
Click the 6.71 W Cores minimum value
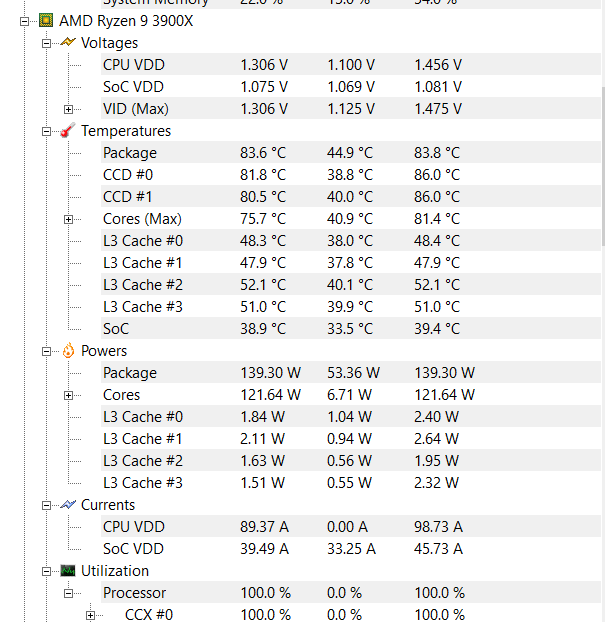tap(349, 395)
